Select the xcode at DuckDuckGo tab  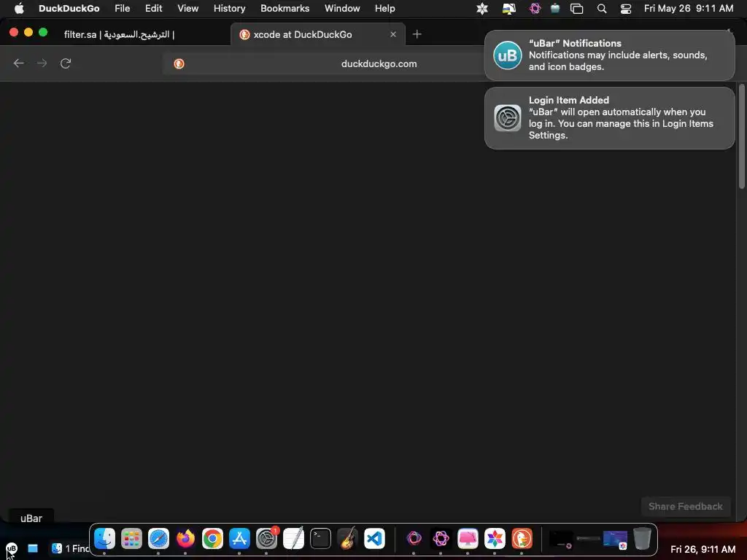point(318,34)
